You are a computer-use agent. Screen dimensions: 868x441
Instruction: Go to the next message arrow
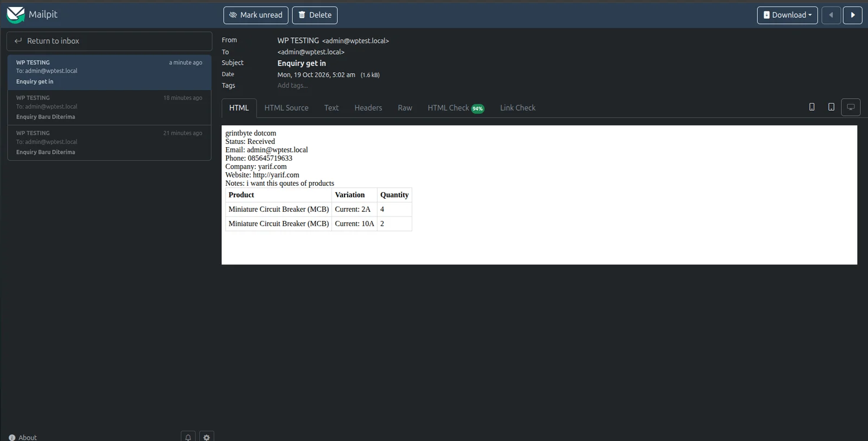[853, 15]
